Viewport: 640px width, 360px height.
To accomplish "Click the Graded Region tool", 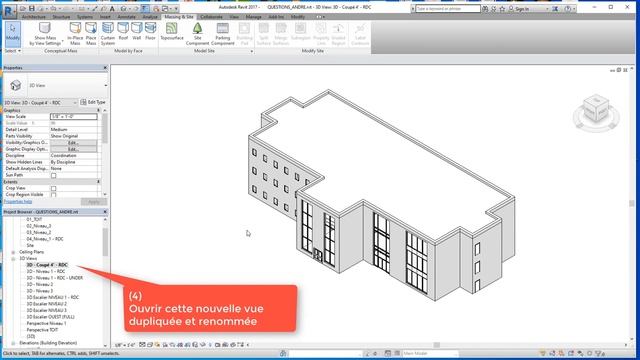I will point(338,34).
